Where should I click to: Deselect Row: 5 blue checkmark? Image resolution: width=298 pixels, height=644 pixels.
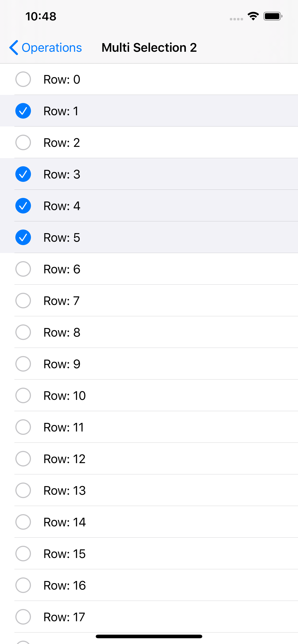click(x=23, y=237)
